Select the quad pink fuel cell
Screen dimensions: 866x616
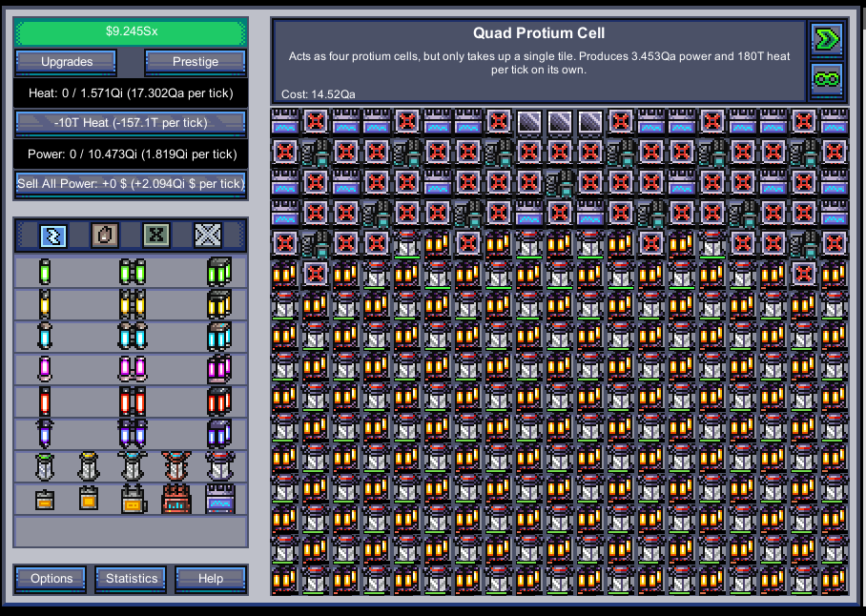pos(219,369)
